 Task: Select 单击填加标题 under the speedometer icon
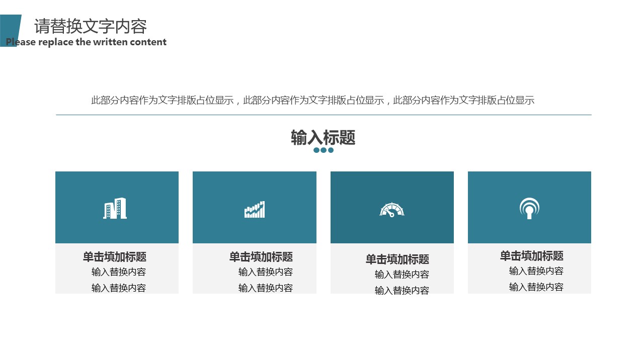click(397, 259)
